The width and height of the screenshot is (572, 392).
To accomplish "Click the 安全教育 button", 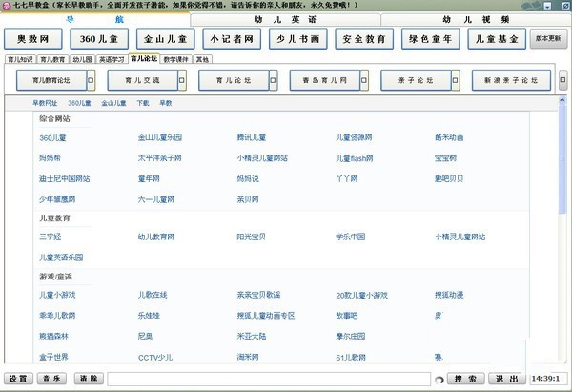I will pos(364,39).
